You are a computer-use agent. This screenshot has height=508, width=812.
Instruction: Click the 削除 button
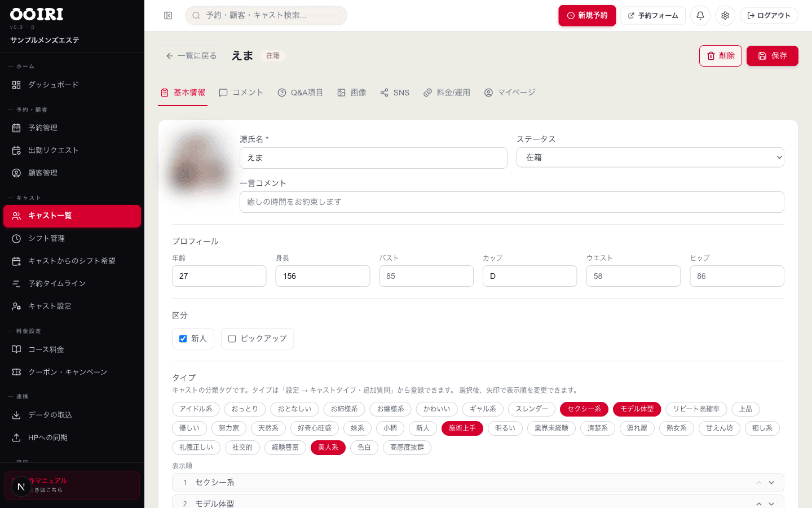click(721, 56)
